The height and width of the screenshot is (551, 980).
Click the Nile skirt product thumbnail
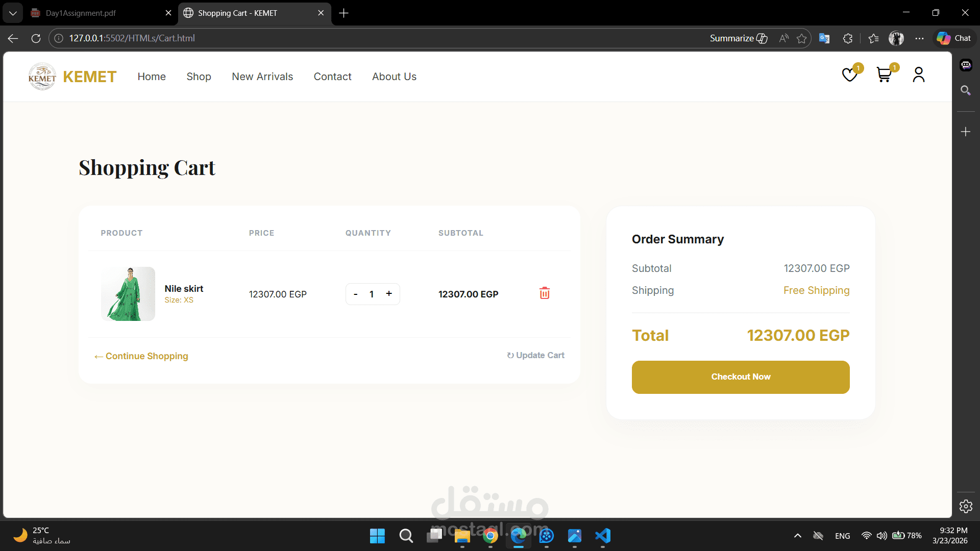pos(128,294)
